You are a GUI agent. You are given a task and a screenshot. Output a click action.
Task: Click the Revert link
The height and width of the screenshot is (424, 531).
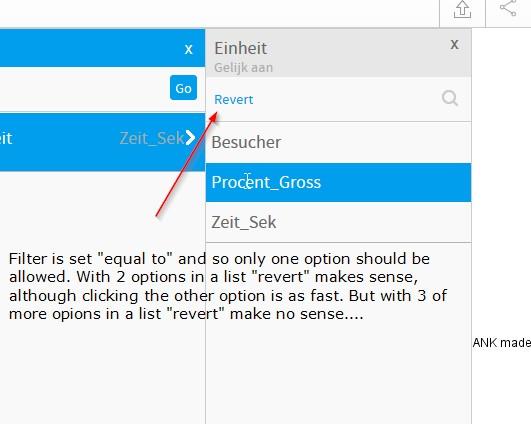point(234,100)
